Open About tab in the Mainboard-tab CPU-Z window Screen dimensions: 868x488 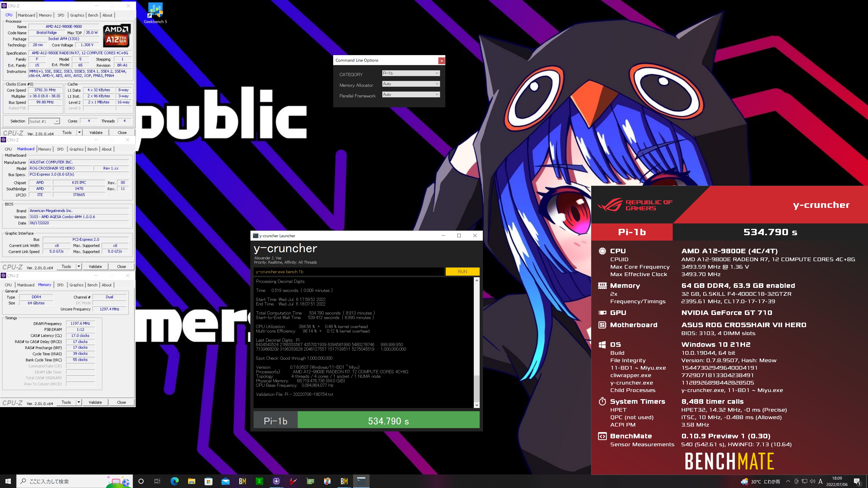[106, 149]
